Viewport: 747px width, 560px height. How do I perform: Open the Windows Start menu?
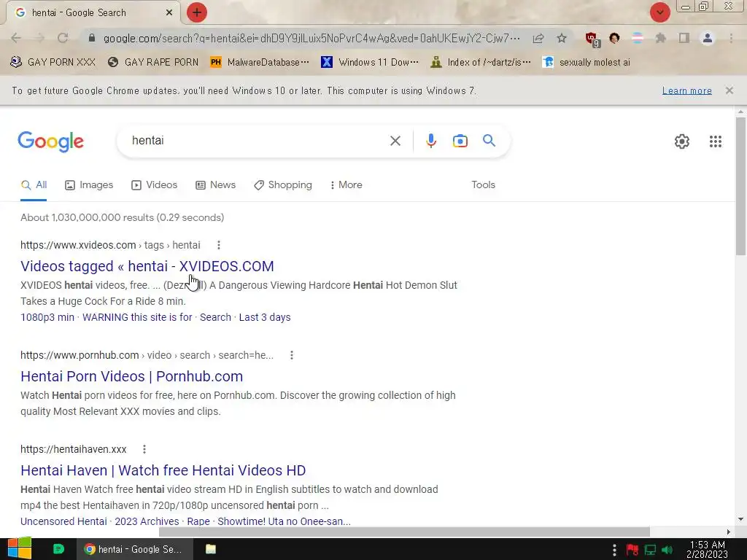coord(20,548)
